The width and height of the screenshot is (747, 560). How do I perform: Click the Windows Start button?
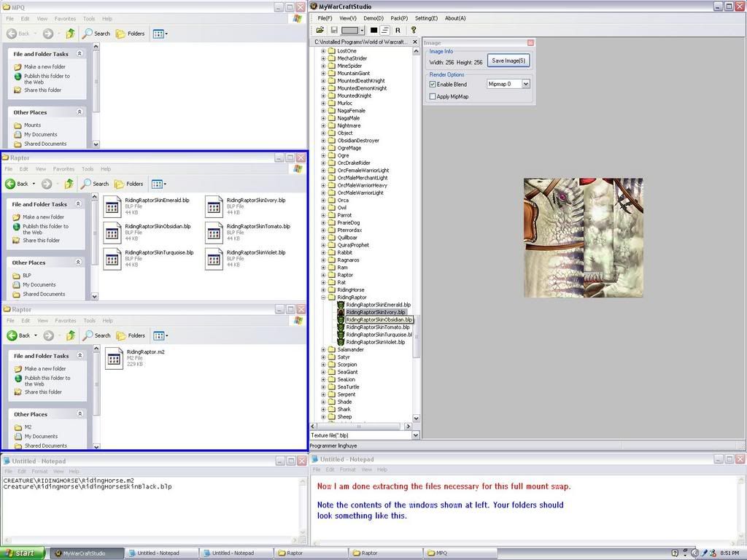point(23,553)
